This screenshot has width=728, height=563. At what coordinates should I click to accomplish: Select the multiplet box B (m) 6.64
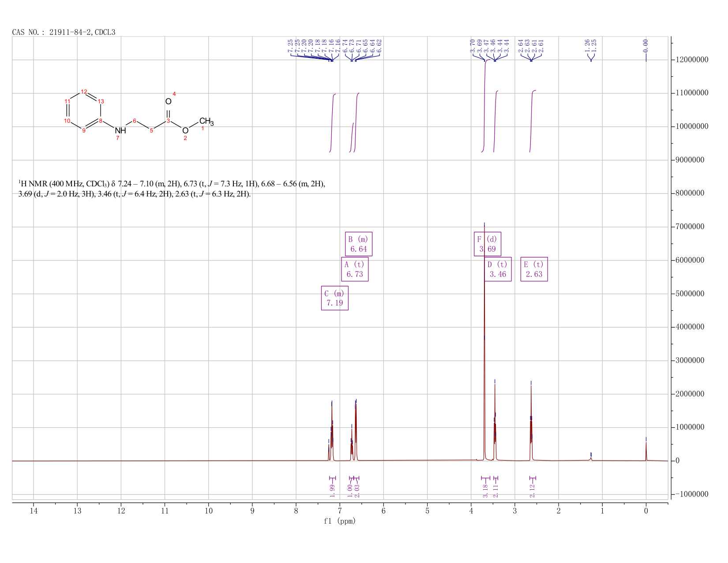pyautogui.click(x=358, y=244)
